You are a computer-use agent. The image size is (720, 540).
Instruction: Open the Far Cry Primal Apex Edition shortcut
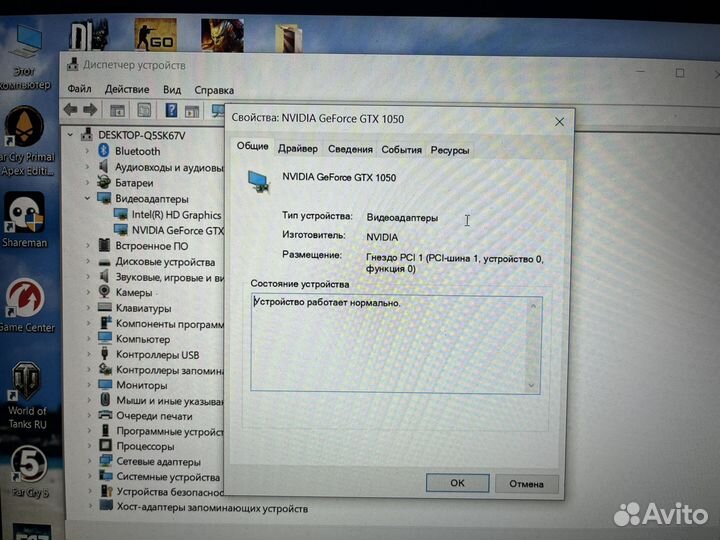click(26, 141)
